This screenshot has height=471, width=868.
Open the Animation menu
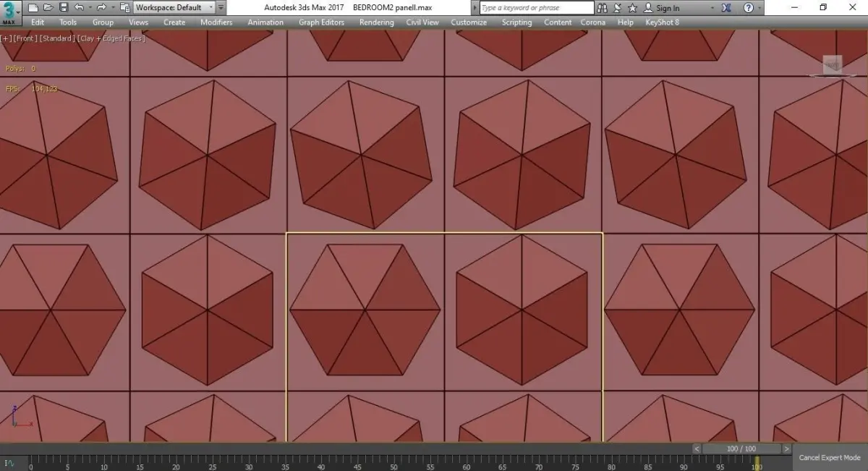point(265,22)
